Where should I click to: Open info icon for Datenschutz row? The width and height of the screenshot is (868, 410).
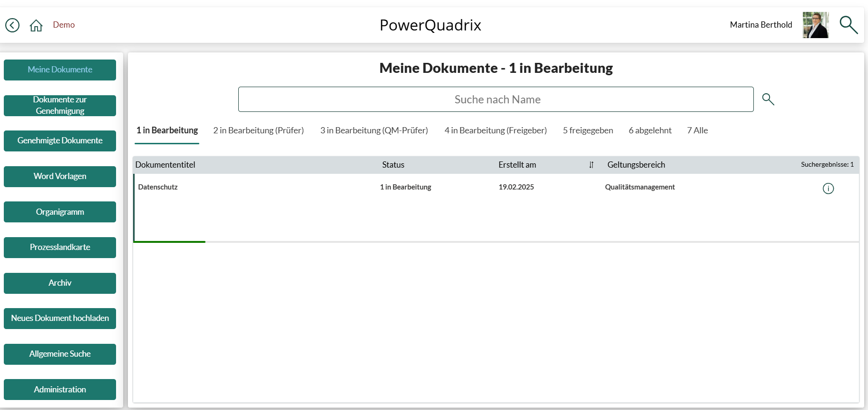point(828,189)
